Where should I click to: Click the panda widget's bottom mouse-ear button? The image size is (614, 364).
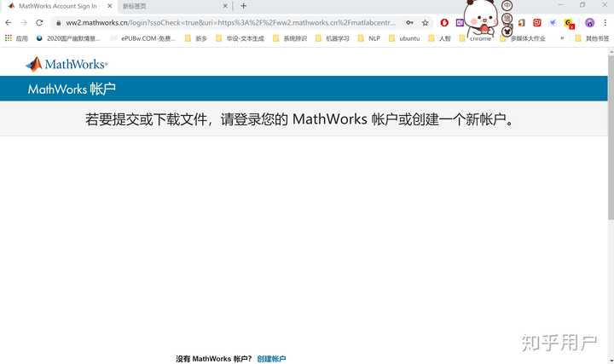tap(507, 31)
